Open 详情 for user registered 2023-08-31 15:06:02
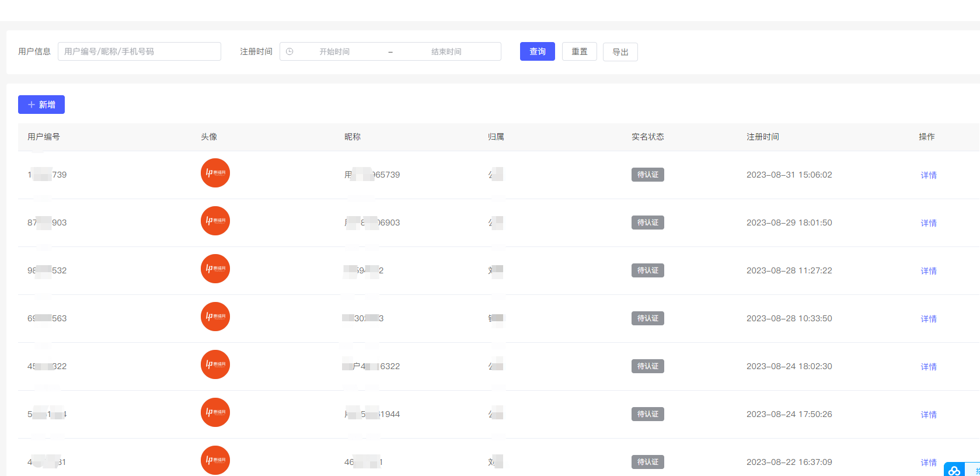Viewport: 980px width, 476px height. 929,175
